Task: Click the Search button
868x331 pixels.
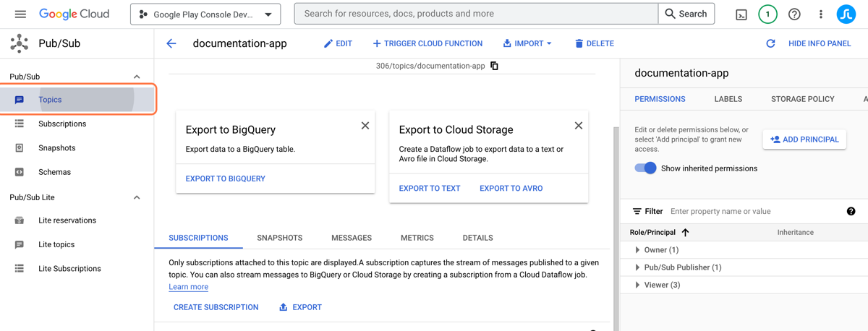Action: [686, 14]
